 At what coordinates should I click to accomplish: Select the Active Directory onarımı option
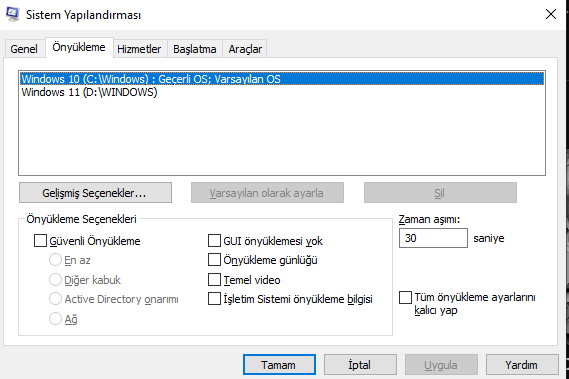[55, 299]
